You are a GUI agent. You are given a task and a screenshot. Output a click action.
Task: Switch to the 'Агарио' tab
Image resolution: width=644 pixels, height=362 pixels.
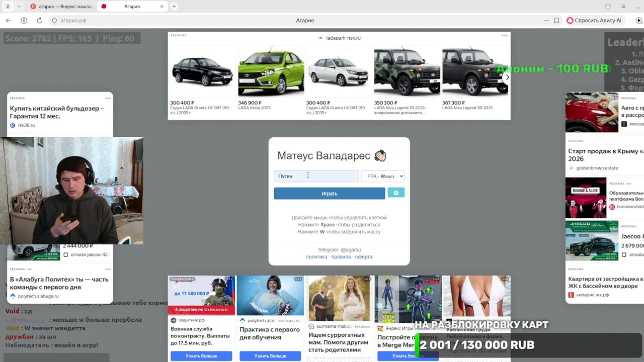coord(132,6)
